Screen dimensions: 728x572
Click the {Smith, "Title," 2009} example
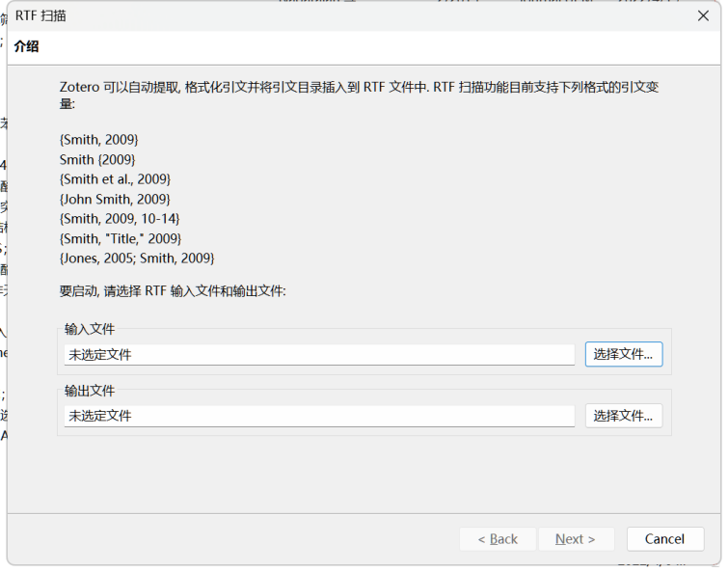pyautogui.click(x=121, y=240)
